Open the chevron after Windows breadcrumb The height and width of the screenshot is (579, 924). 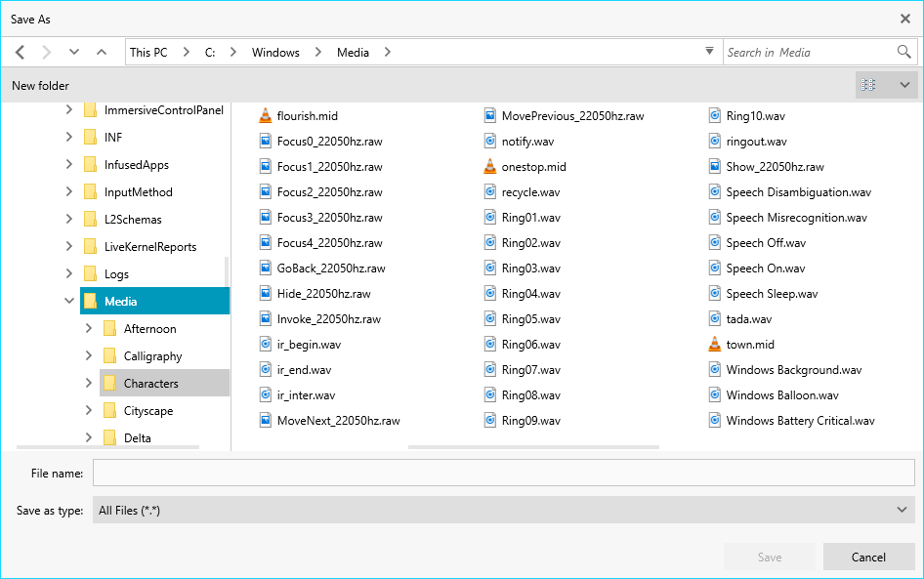318,52
